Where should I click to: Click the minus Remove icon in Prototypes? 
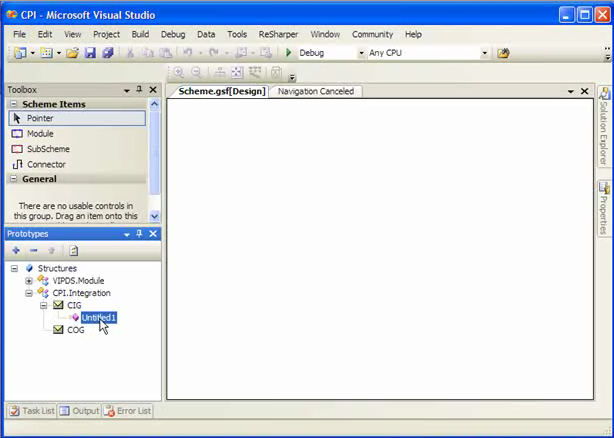pyautogui.click(x=33, y=250)
